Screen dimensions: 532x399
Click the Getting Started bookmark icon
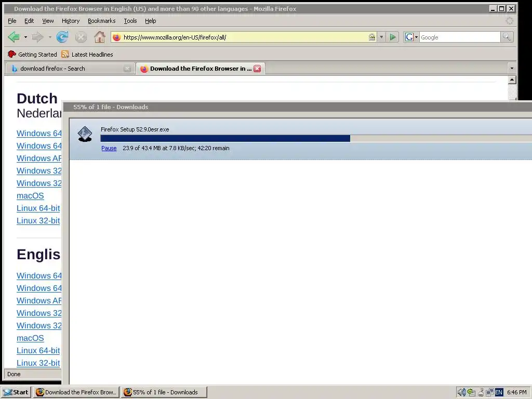[12, 54]
